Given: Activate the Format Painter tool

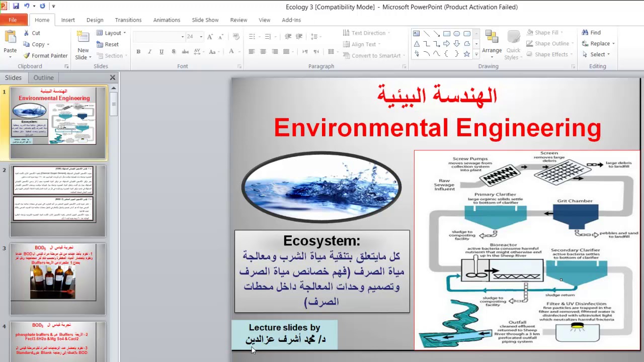Looking at the screenshot, I should 45,56.
